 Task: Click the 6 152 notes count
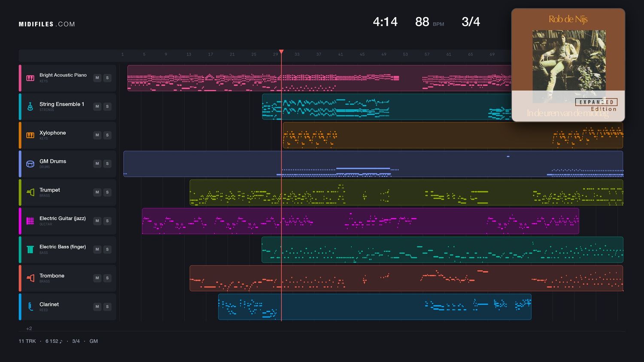click(x=54, y=341)
